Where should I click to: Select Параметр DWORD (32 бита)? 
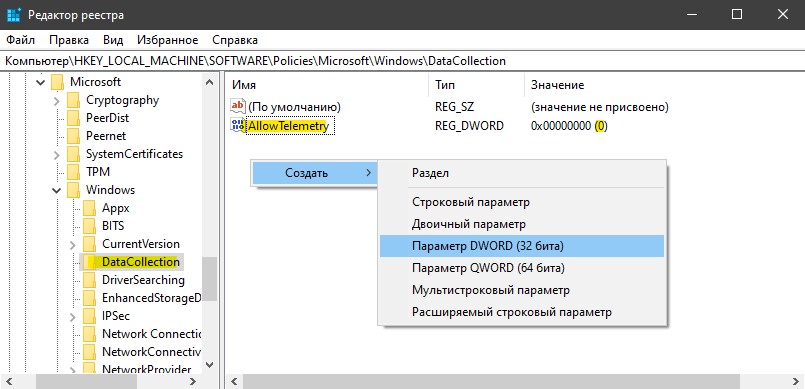pos(522,246)
